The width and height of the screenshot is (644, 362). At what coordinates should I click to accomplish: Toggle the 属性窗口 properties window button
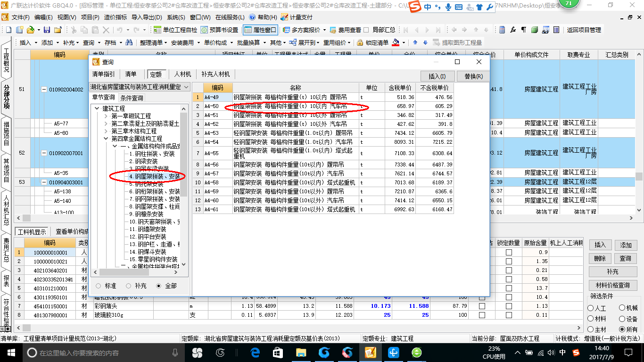pyautogui.click(x=260, y=30)
